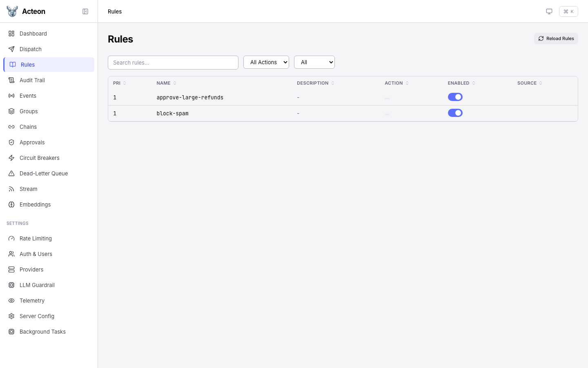Screen dimensions: 588x368
Task: Open the All Actions filter dropdown
Action: tap(266, 62)
